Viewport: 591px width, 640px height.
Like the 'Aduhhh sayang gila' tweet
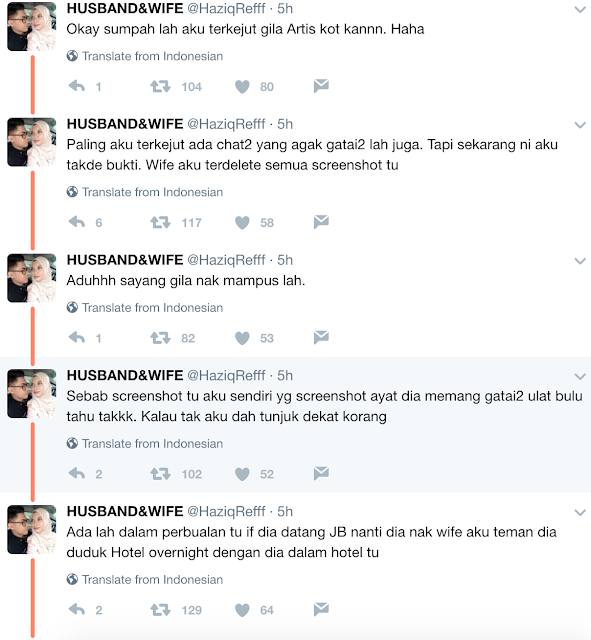[242, 338]
